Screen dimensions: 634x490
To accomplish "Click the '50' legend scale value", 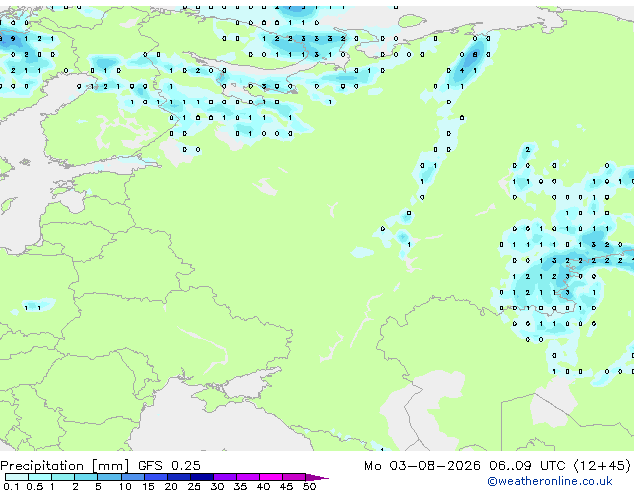I will tap(309, 486).
